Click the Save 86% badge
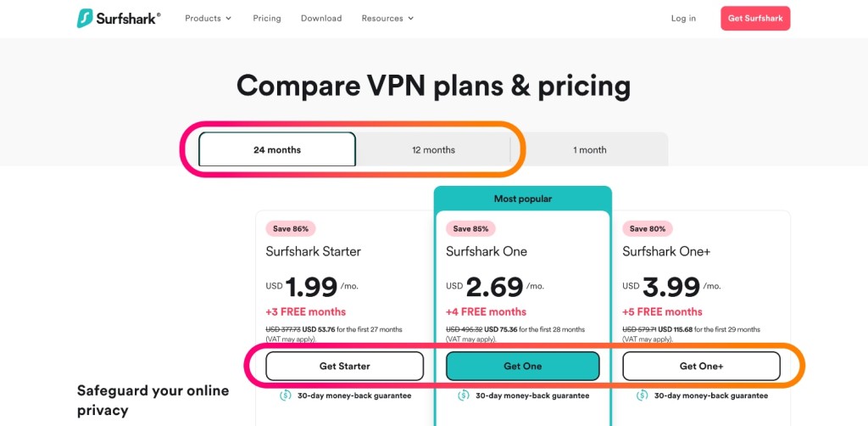 point(291,228)
